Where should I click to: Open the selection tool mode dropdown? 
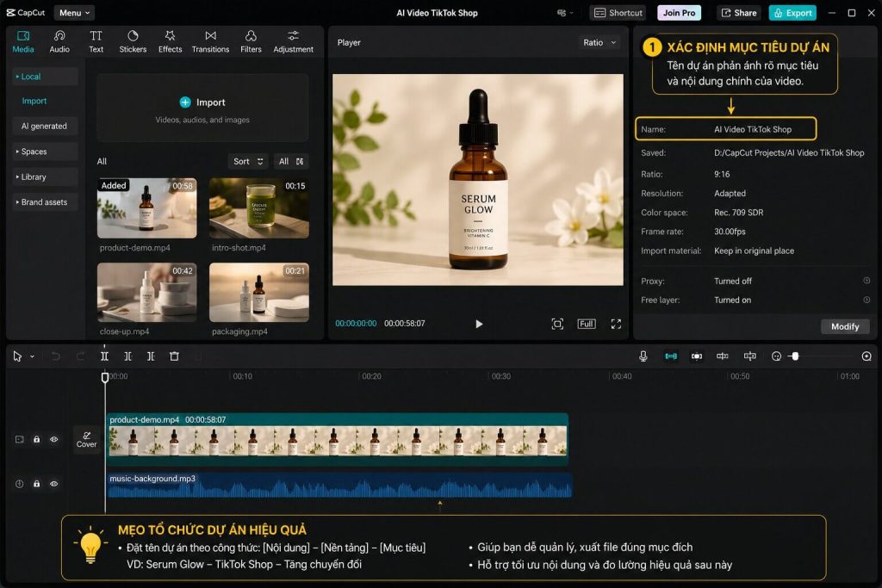pyautogui.click(x=32, y=356)
